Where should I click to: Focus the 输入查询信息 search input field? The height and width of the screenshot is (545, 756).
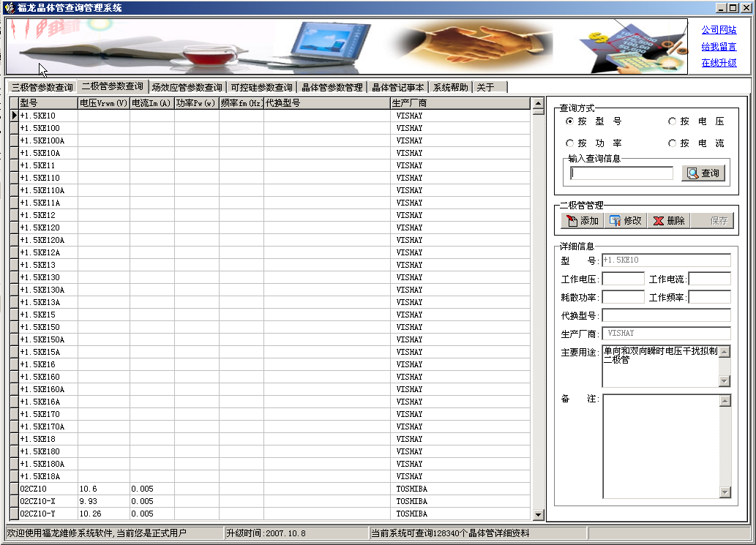(621, 173)
